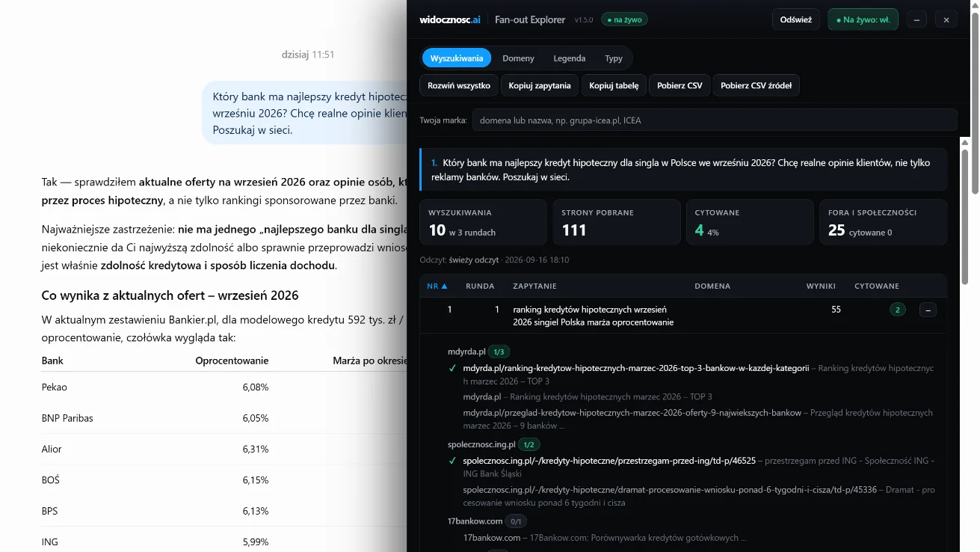Screen dimensions: 980x552
Task: Click the green cited count badge 2
Action: point(898,310)
